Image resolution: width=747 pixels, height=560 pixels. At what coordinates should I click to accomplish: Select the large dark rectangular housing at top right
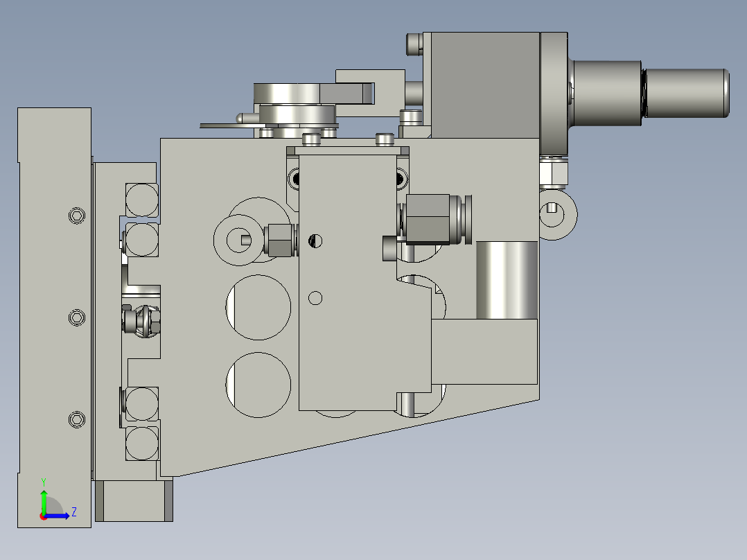(x=485, y=85)
